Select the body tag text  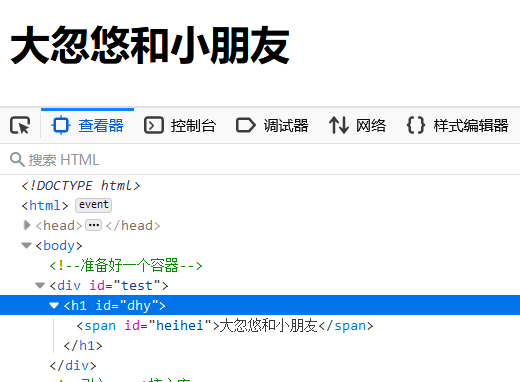point(59,246)
